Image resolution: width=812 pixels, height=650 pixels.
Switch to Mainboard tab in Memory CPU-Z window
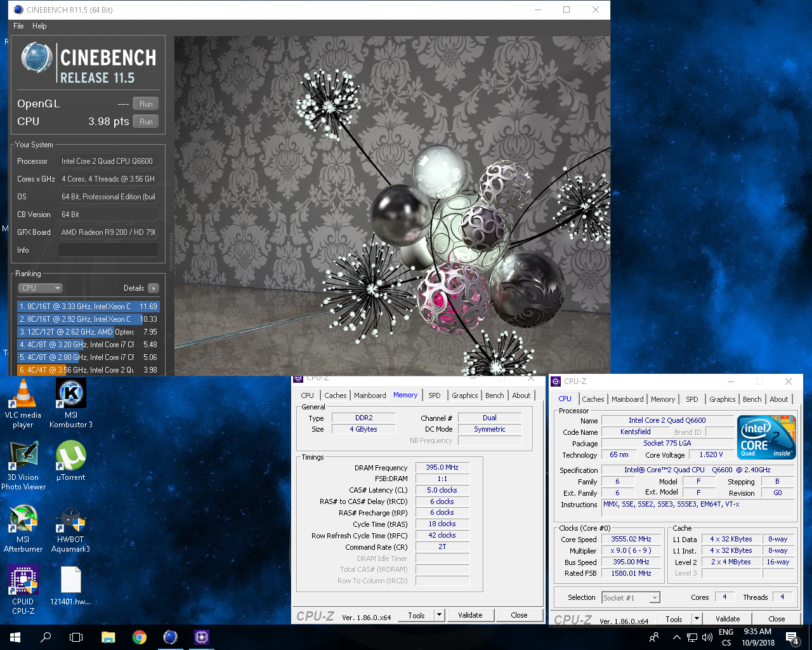[370, 395]
